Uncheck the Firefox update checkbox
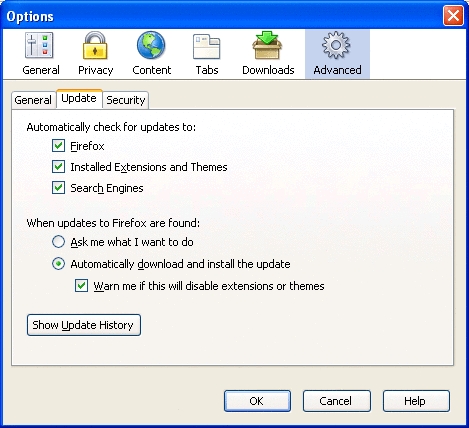Screen dimensions: 469x428 [58, 146]
